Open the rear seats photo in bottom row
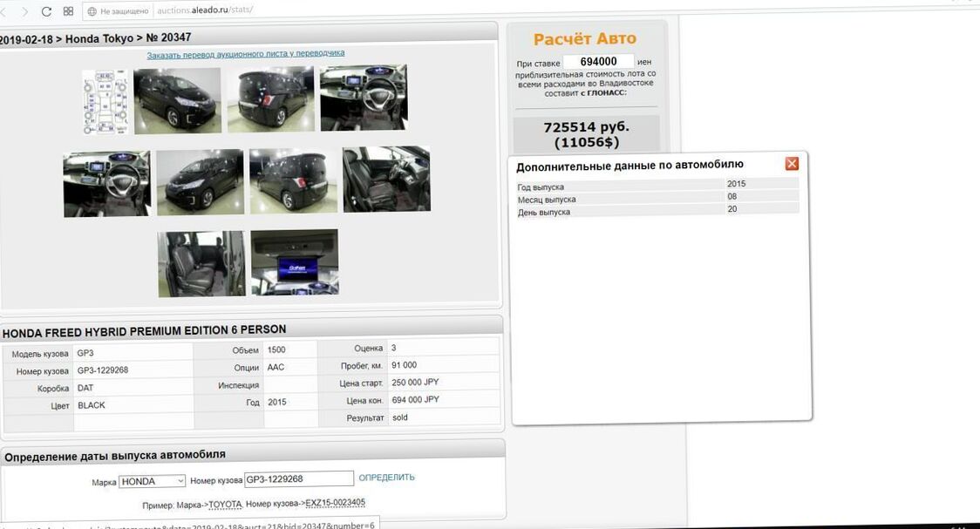 [201, 264]
